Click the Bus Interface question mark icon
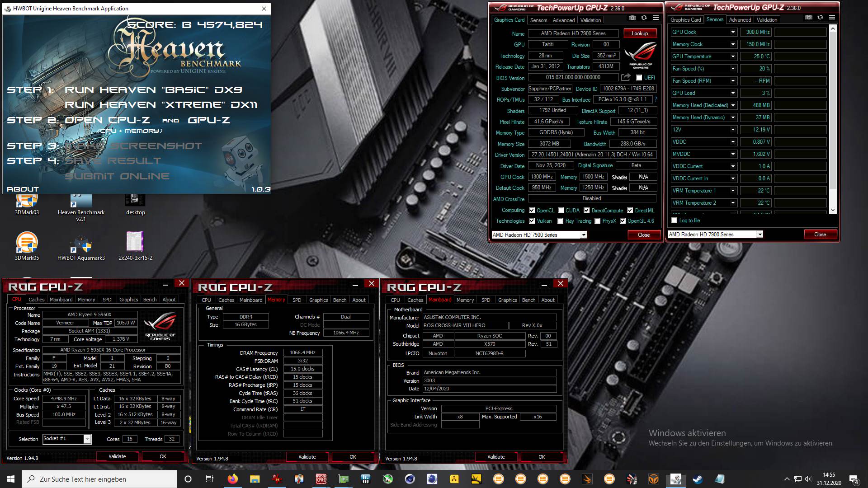 click(656, 99)
